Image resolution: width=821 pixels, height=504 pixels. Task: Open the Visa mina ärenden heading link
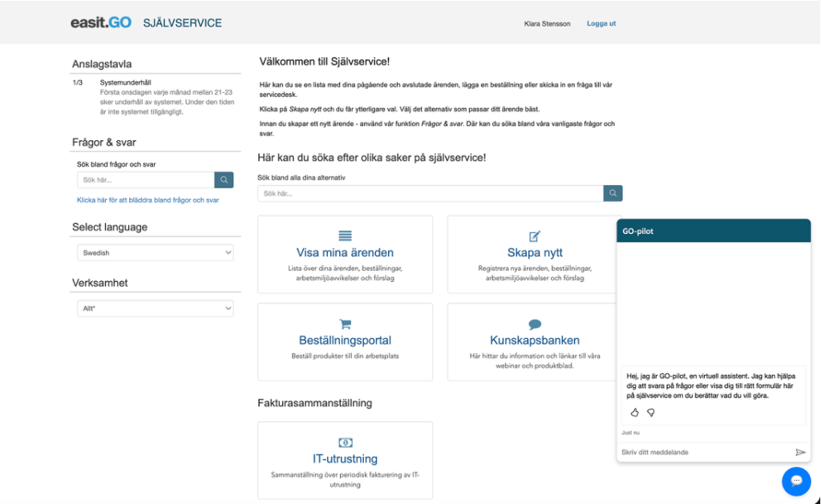click(x=345, y=252)
